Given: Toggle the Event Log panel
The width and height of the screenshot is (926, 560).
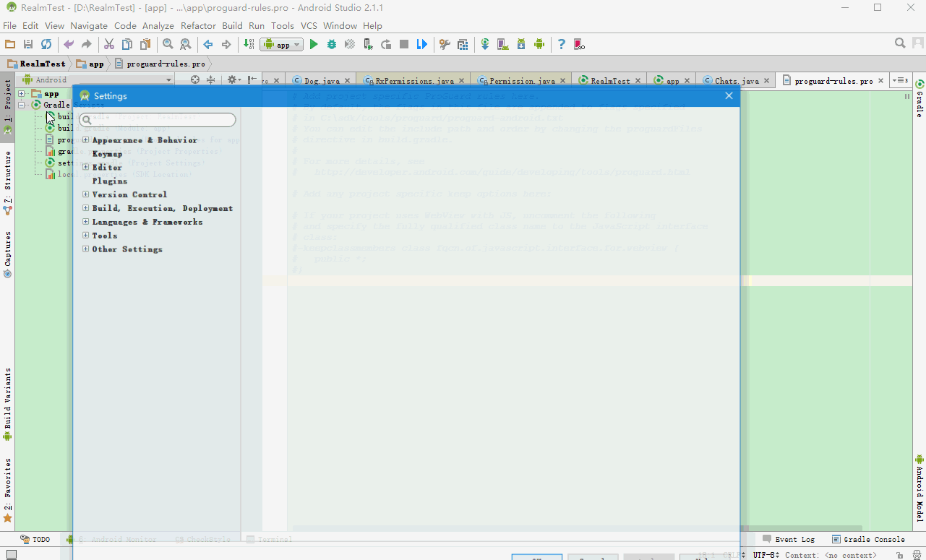Looking at the screenshot, I should tap(789, 539).
